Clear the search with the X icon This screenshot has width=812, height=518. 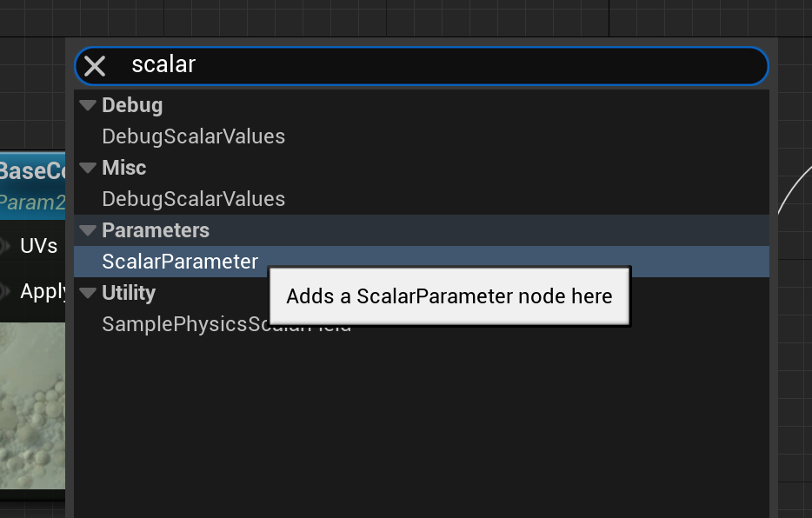95,66
